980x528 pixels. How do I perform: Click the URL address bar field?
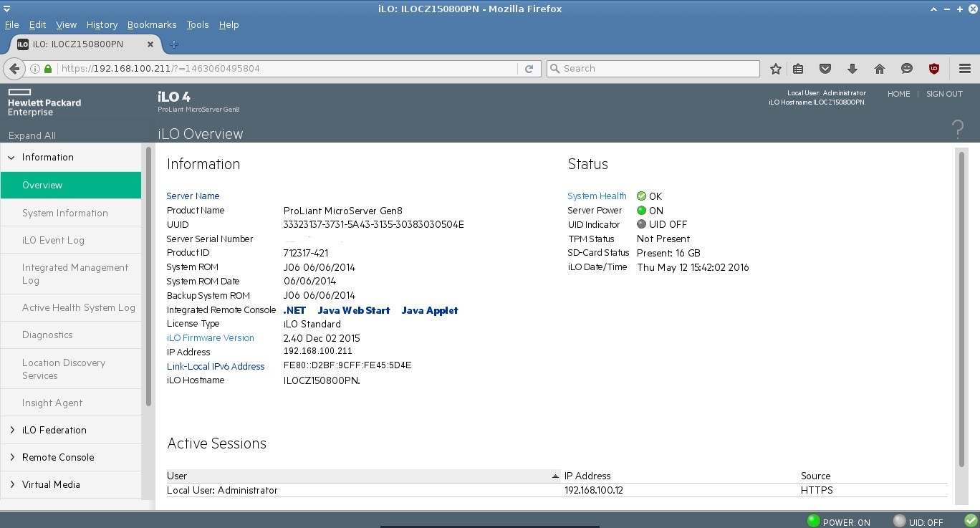(x=287, y=69)
